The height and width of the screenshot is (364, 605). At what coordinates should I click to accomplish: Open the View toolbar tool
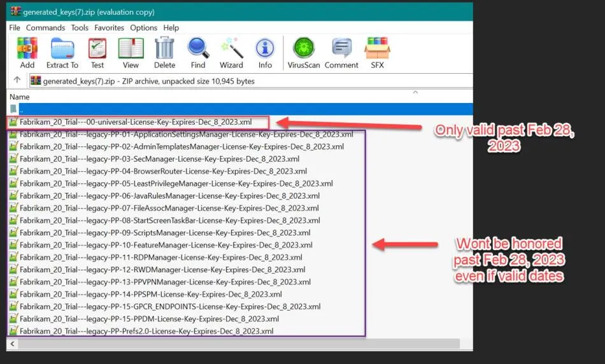pyautogui.click(x=131, y=52)
